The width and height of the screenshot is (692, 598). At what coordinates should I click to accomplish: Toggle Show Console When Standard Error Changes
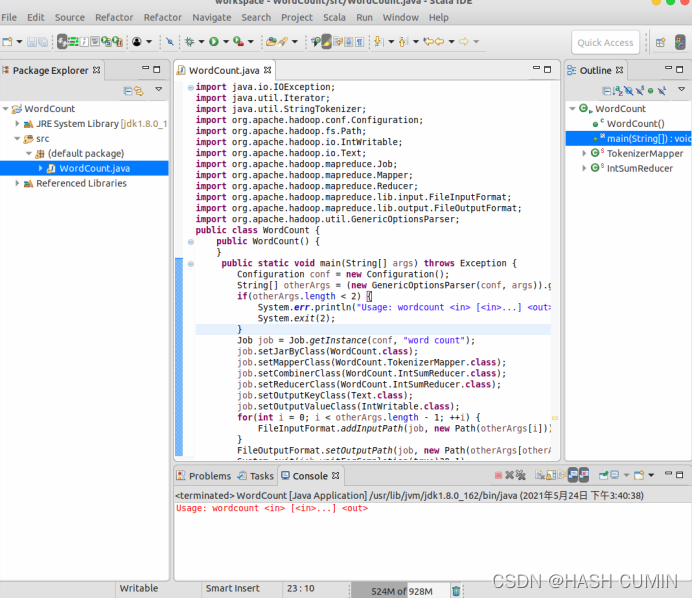pos(584,475)
